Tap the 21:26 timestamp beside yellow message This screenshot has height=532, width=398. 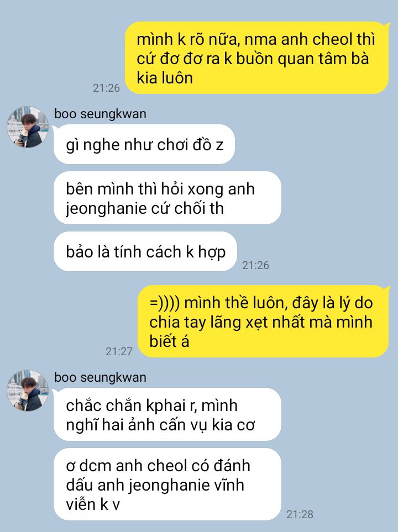click(x=106, y=88)
